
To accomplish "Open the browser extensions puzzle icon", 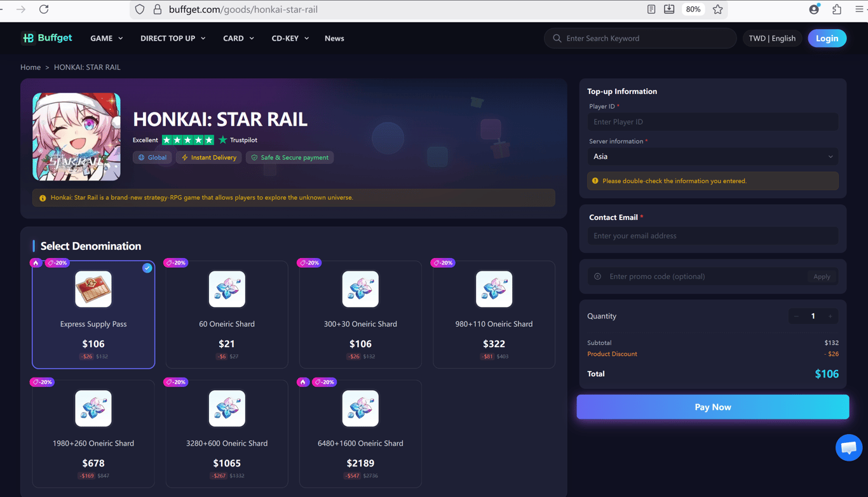I will click(837, 10).
